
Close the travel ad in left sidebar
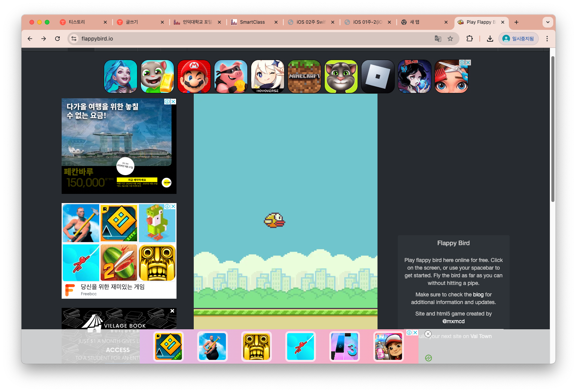click(173, 101)
